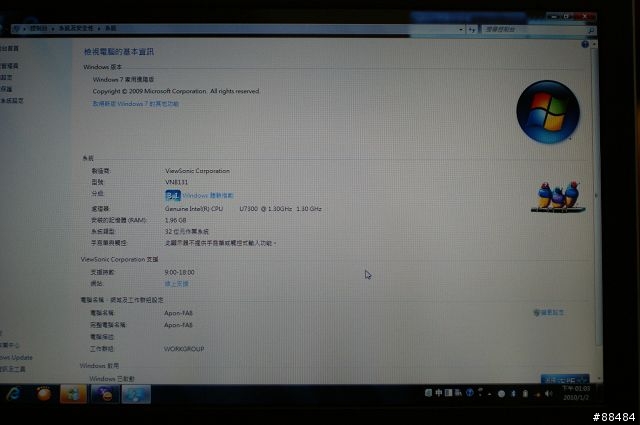This screenshot has width=640, height=425.
Task: Click the search magnifier icon
Action: pyautogui.click(x=591, y=30)
